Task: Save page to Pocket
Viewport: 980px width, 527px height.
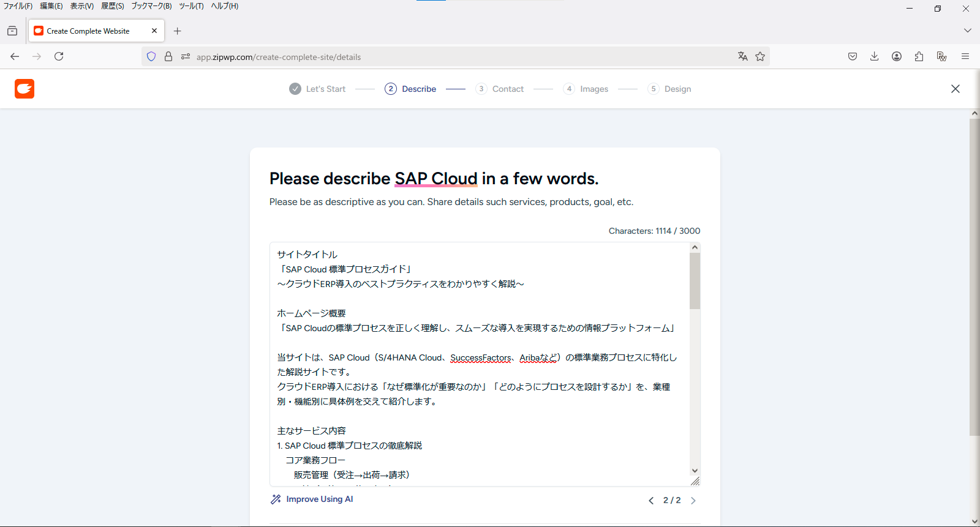Action: pos(853,56)
